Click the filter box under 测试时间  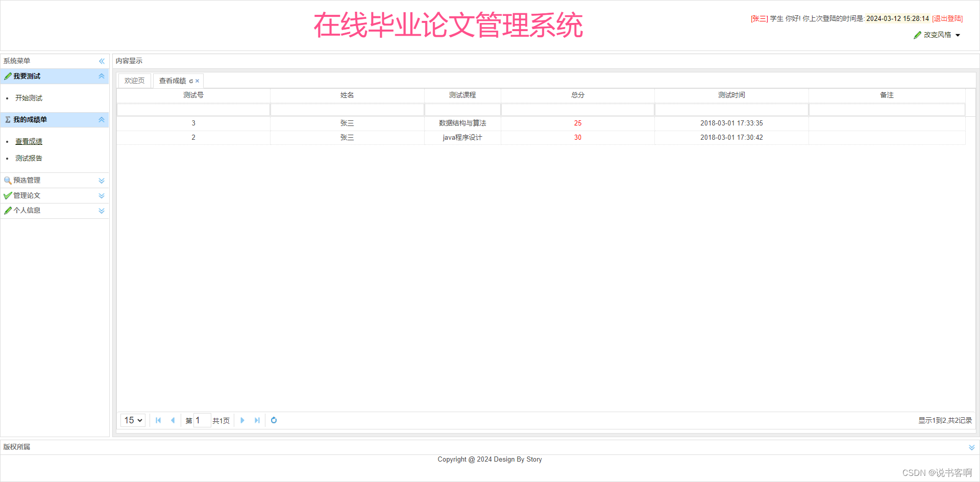[x=731, y=110]
